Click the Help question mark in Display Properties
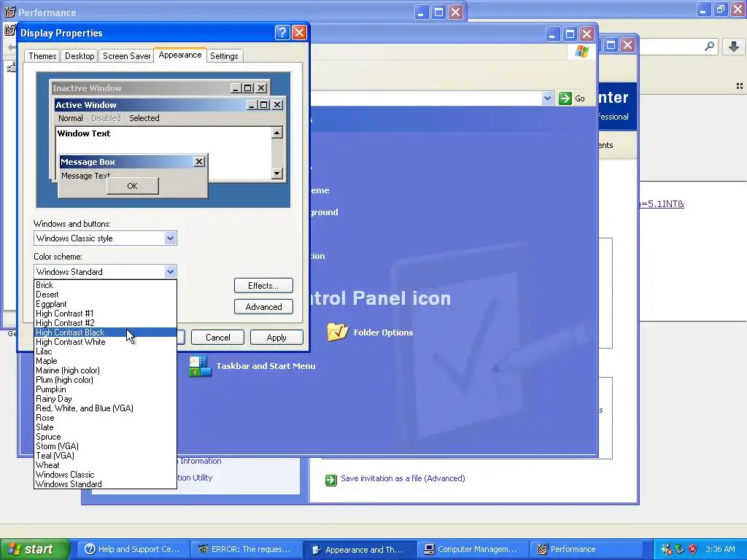 pos(282,33)
